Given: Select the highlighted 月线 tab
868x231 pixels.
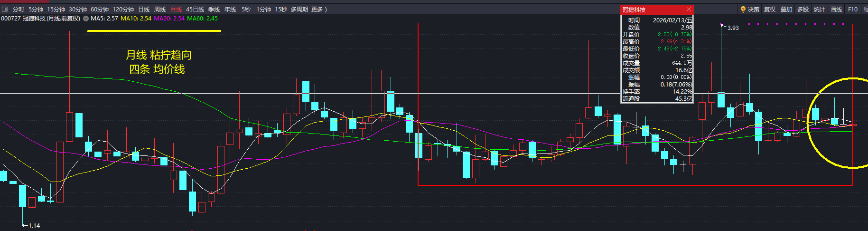Looking at the screenshot, I should [176, 9].
